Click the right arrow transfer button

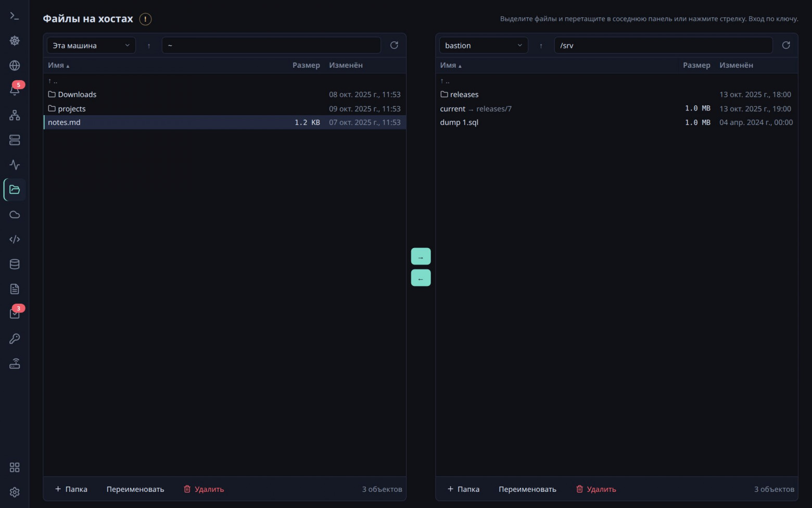(x=421, y=256)
